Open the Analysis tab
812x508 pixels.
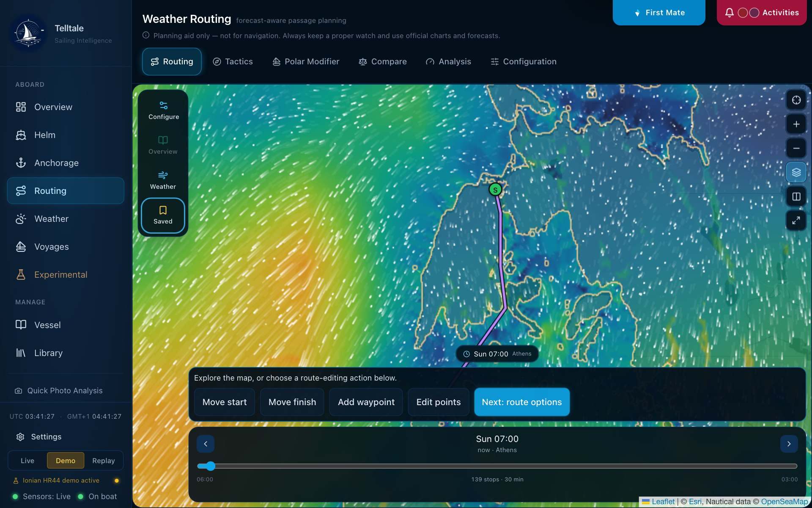coord(448,62)
